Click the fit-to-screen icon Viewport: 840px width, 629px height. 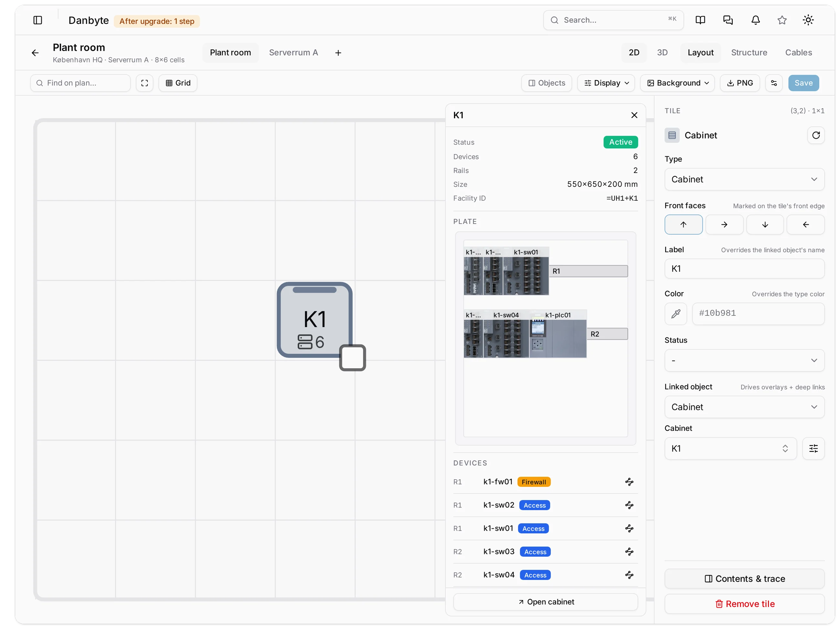pos(144,83)
